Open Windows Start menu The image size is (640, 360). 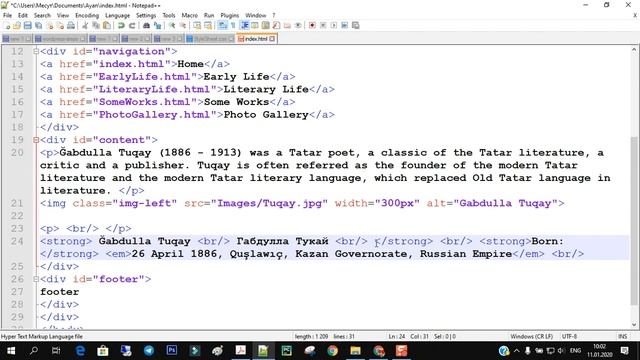pos(11,351)
